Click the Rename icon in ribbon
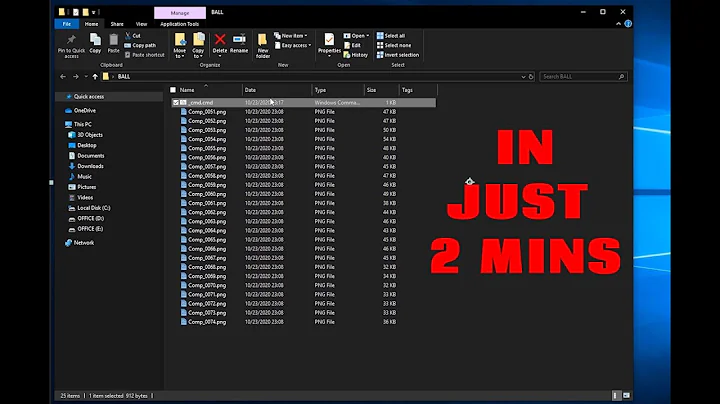The width and height of the screenshot is (720, 404). [240, 41]
